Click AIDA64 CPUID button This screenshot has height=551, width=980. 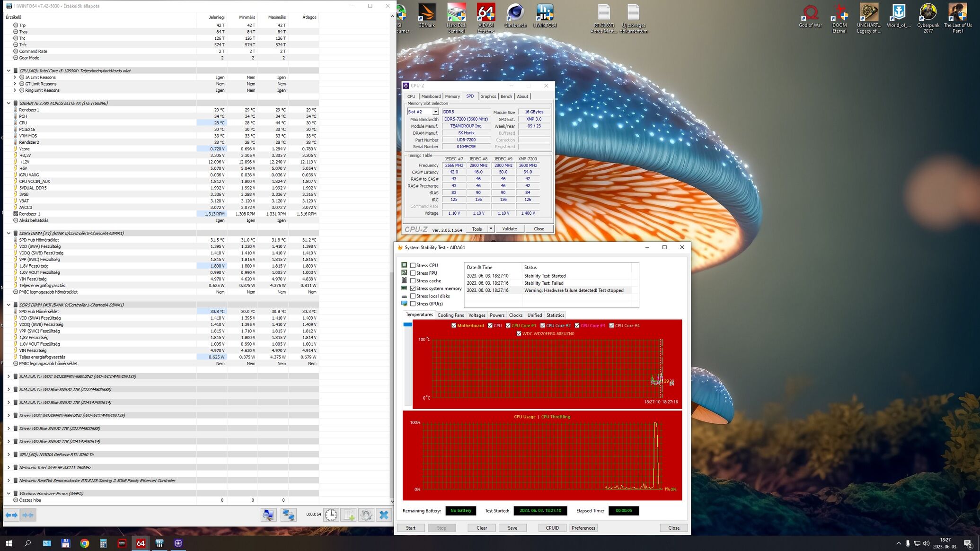click(x=552, y=528)
